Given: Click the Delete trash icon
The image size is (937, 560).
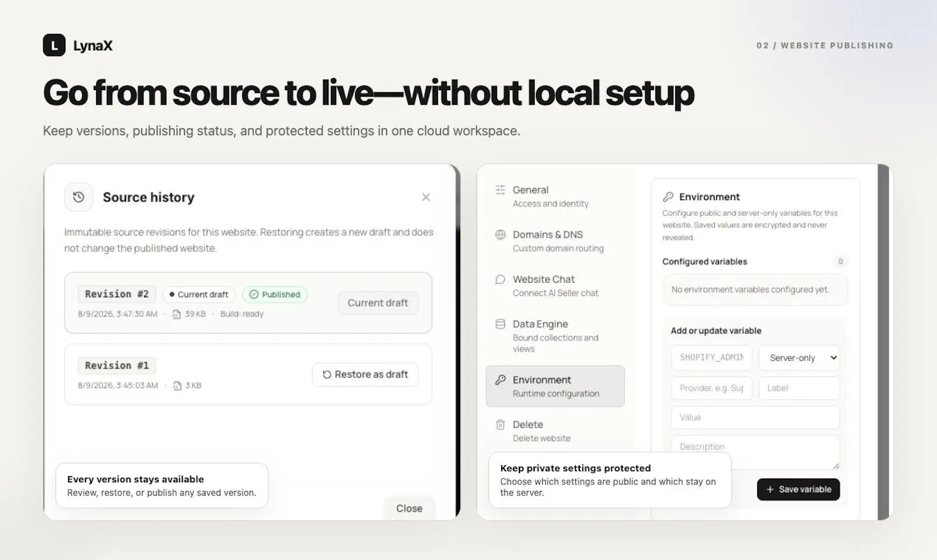Looking at the screenshot, I should (x=500, y=425).
